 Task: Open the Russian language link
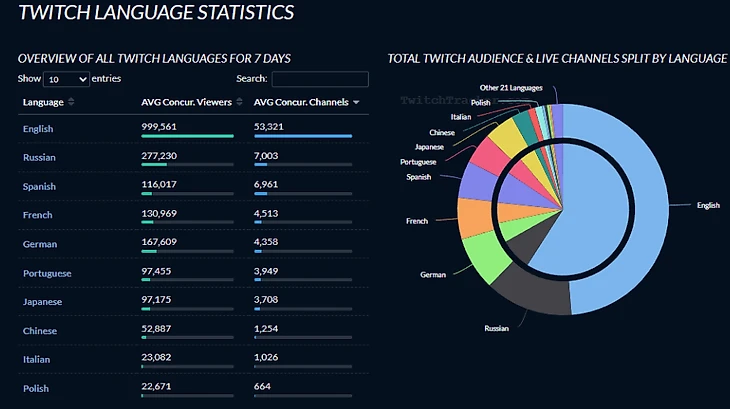(x=39, y=158)
